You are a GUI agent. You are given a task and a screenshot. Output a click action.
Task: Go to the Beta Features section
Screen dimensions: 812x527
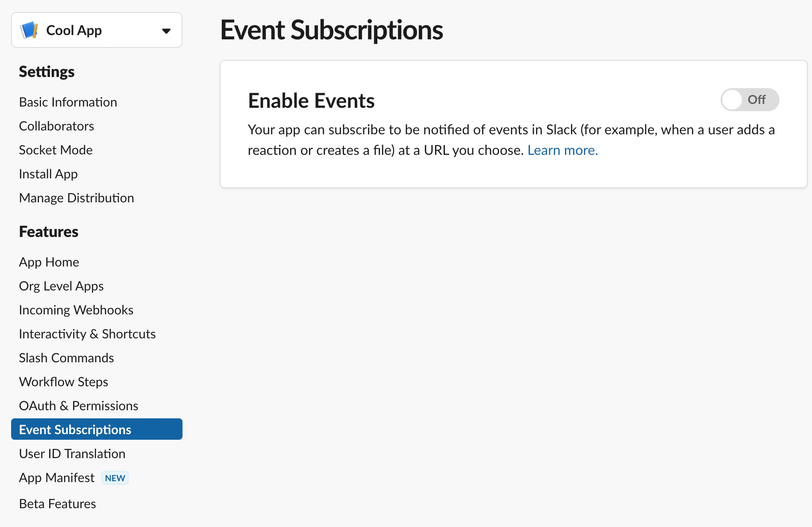[x=57, y=503]
